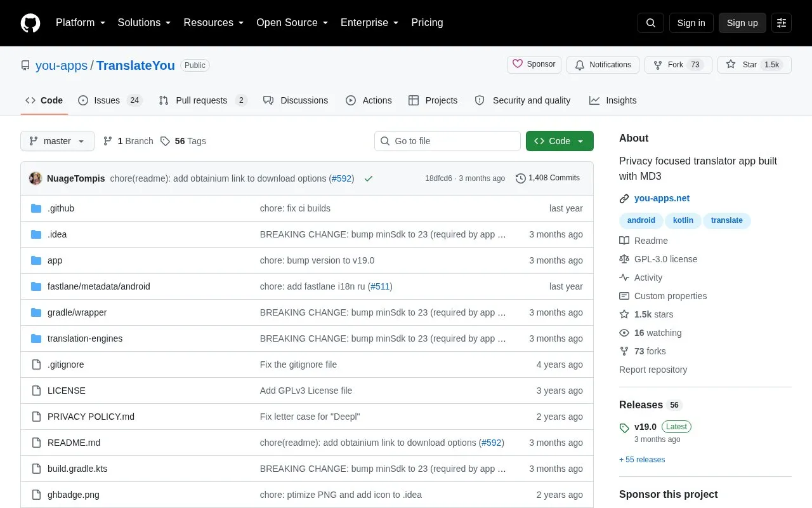
Task: Click the Sign in button
Action: click(x=691, y=23)
